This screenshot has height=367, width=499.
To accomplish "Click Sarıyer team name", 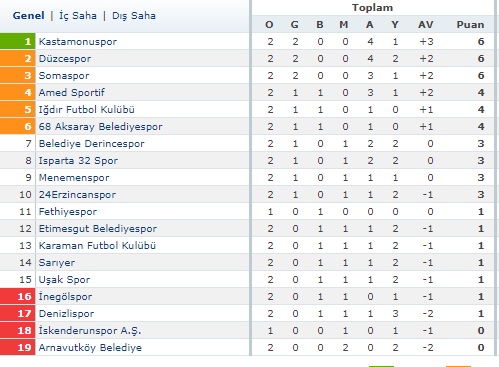I will 57,263.
